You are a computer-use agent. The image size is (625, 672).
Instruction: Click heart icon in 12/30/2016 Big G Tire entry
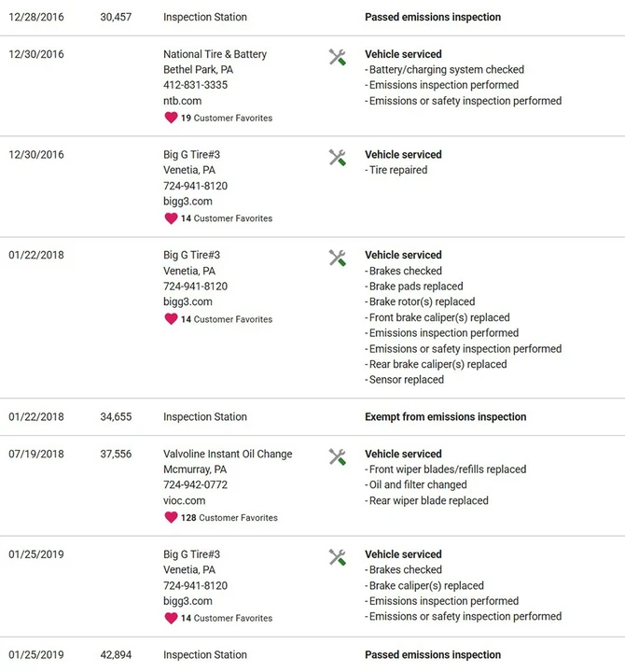pos(171,218)
